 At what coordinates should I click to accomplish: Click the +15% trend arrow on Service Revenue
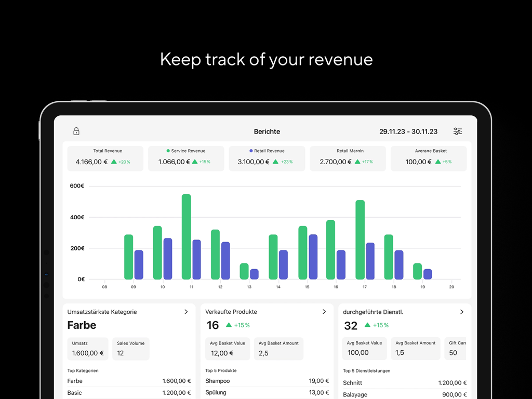195,162
